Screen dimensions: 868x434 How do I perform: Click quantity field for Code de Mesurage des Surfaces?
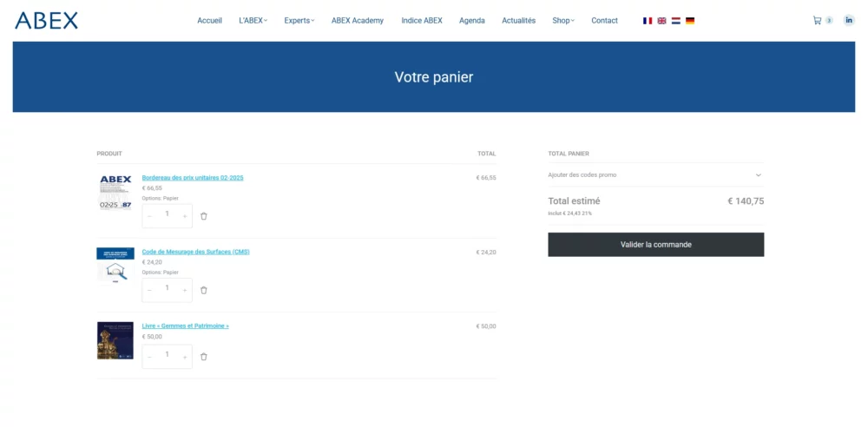[x=168, y=288]
